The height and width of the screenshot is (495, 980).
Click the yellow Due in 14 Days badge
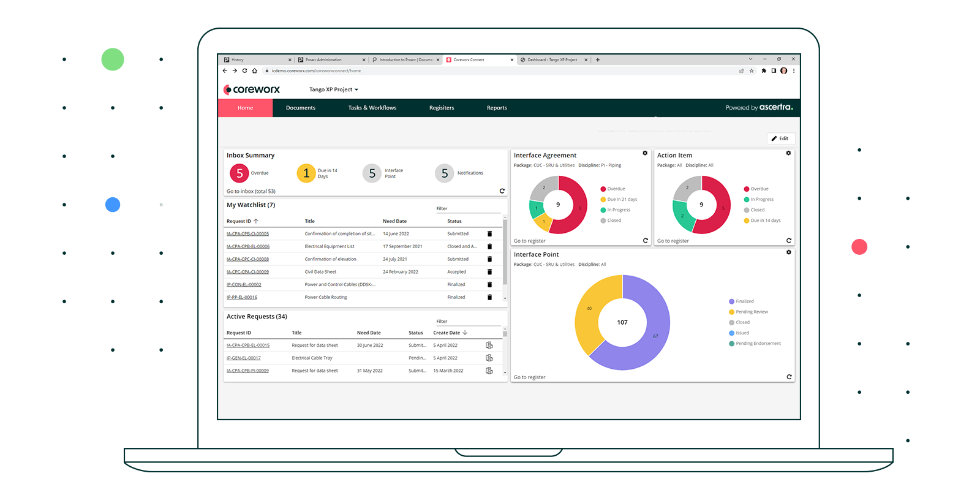tap(306, 173)
